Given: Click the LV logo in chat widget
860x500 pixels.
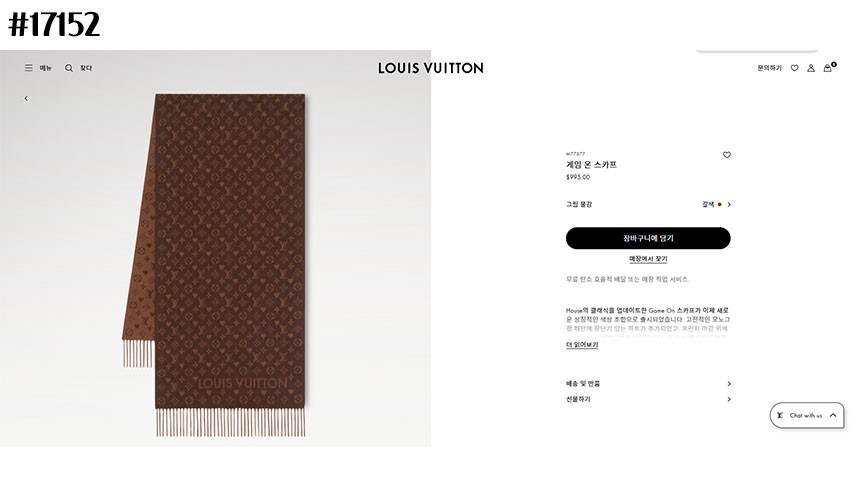Looking at the screenshot, I should [x=780, y=415].
